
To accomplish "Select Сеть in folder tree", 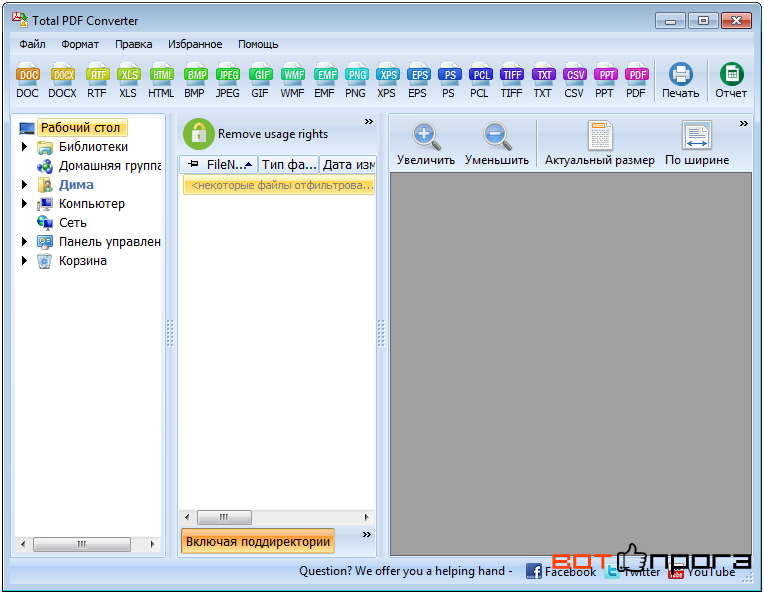I will pos(73,223).
